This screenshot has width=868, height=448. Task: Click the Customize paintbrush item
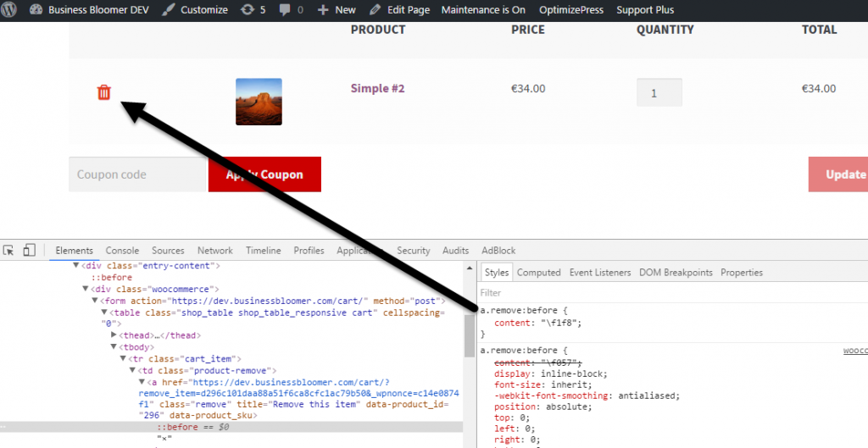click(x=196, y=10)
